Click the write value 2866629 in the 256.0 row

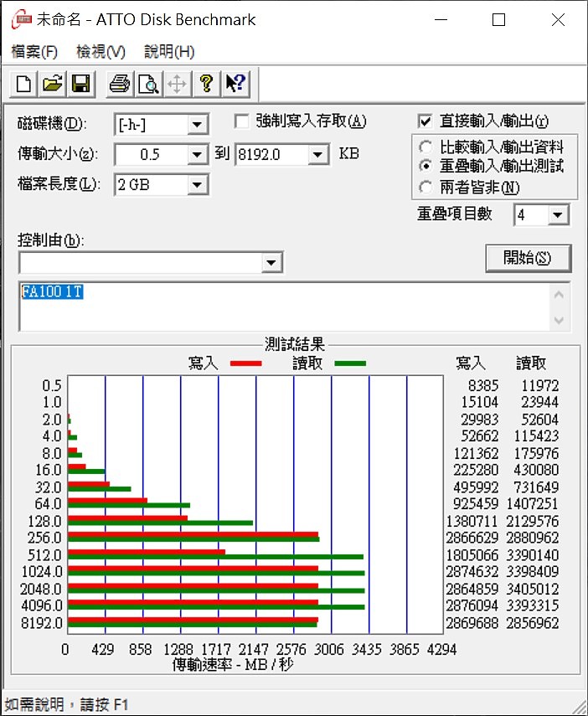coord(472,538)
